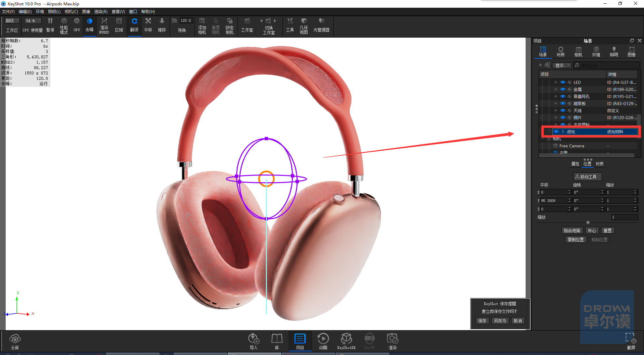Pause the real-time render (暂停)
The width and height of the screenshot is (644, 355).
[50, 25]
